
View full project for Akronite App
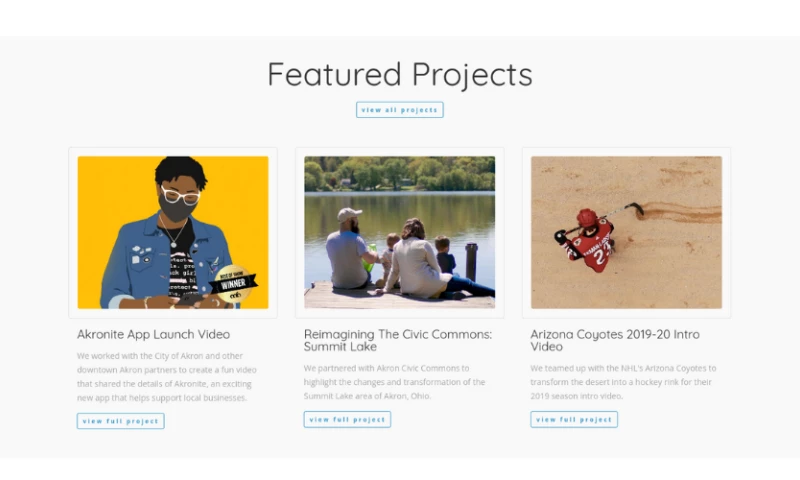point(120,421)
